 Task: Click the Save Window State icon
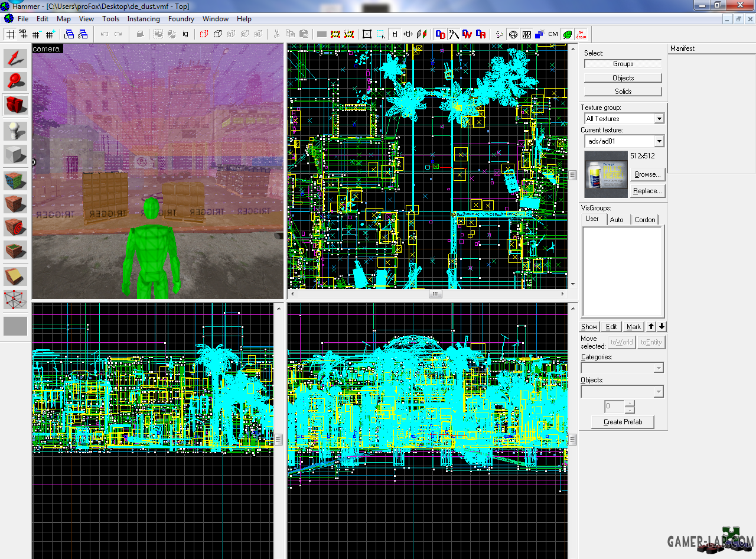point(83,34)
